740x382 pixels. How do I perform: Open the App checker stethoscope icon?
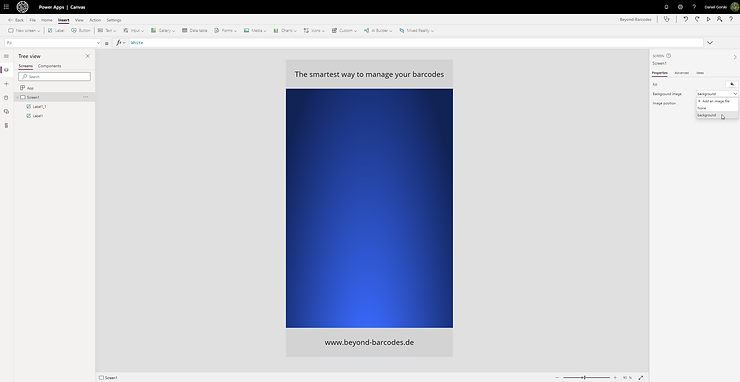point(666,19)
